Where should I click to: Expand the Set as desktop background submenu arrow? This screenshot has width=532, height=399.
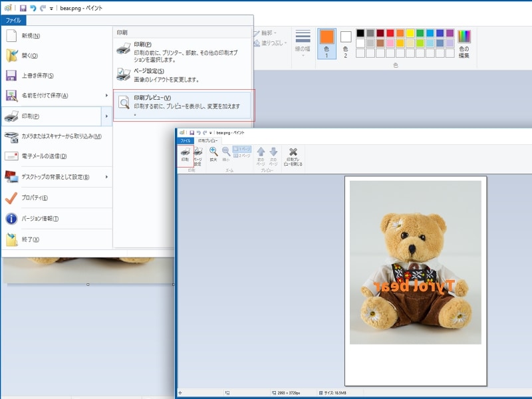(x=106, y=177)
